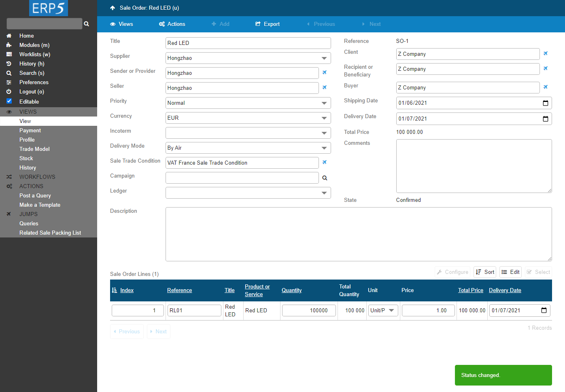Click the order line Quantity field 100000
This screenshot has width=565, height=392.
pos(309,310)
